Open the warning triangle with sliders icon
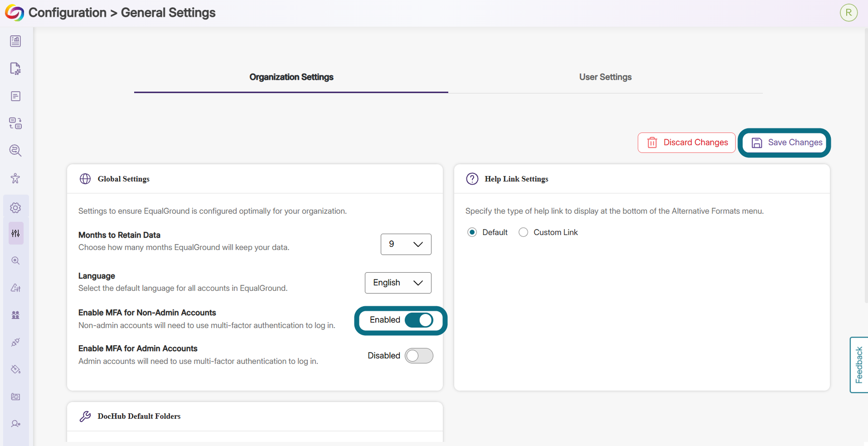The image size is (868, 446). pyautogui.click(x=15, y=288)
